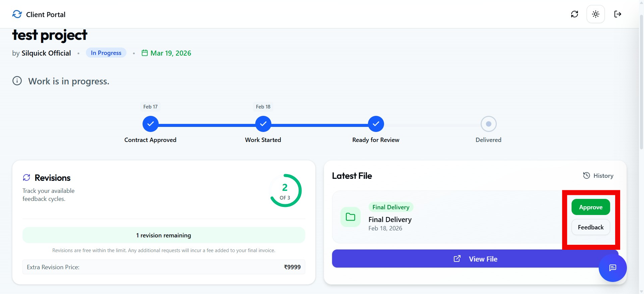Click the Client Portal sync logo icon
This screenshot has width=644, height=294.
tap(17, 14)
